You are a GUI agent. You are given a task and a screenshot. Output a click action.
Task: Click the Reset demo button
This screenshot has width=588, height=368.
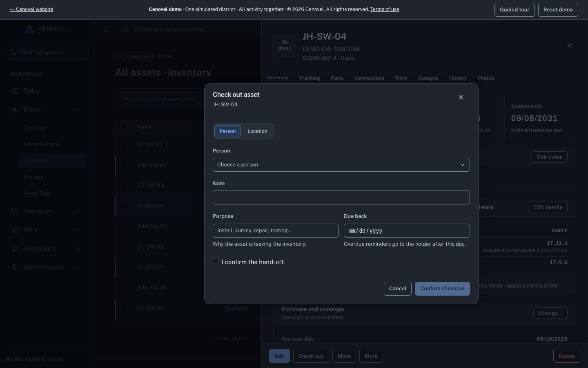pyautogui.click(x=558, y=10)
